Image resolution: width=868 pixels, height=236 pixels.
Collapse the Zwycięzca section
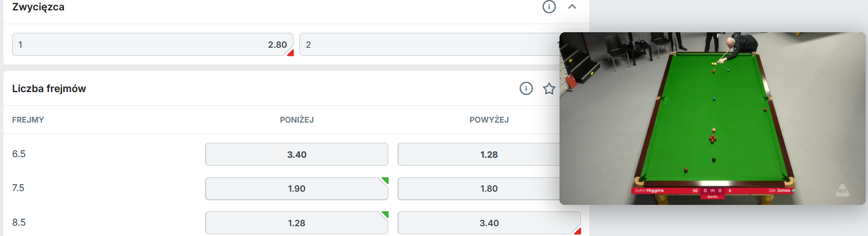coord(572,7)
